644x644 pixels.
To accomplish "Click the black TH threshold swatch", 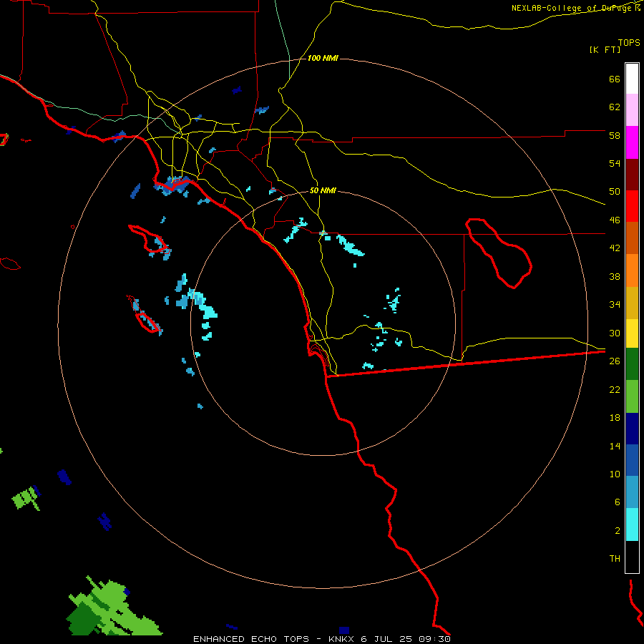I will [x=632, y=557].
